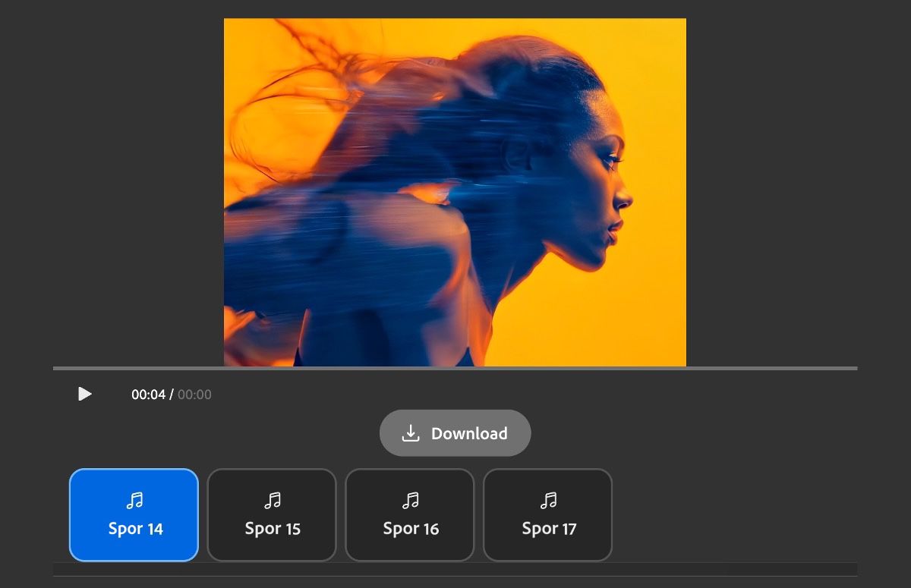Image resolution: width=911 pixels, height=588 pixels.
Task: Click the play triangle icon
Action: [85, 394]
